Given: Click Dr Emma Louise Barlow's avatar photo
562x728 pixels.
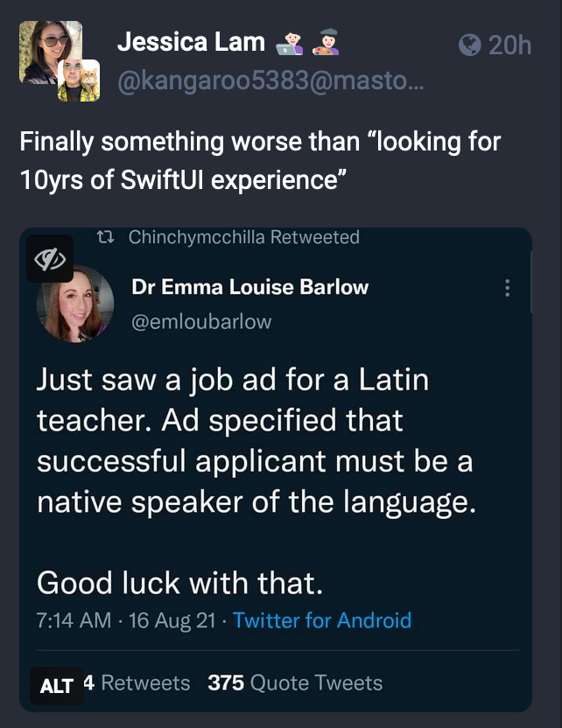Looking at the screenshot, I should [74, 304].
